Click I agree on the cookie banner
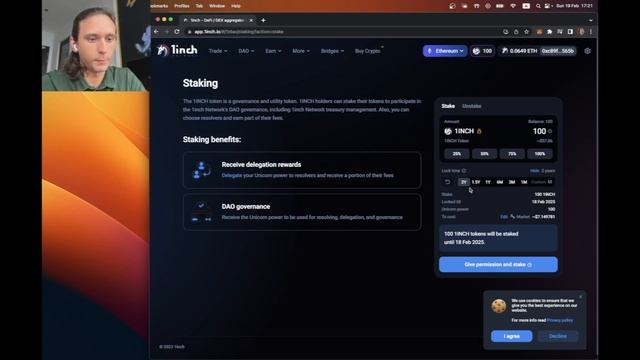 coord(511,336)
